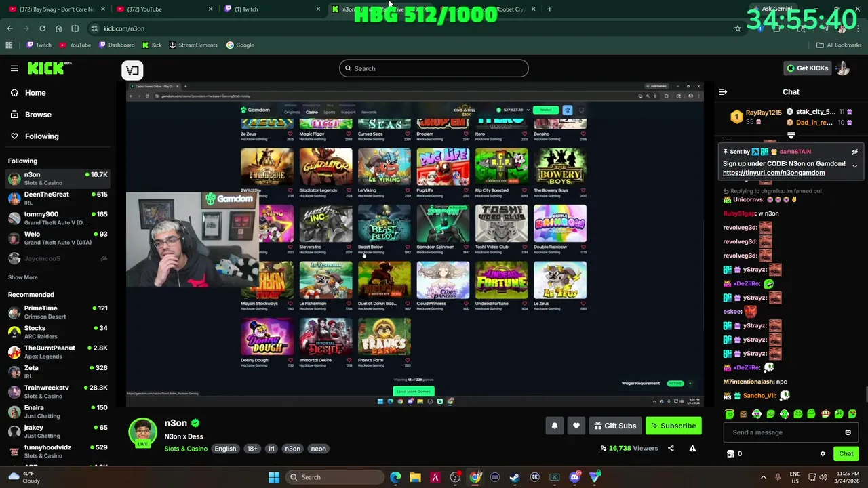Click the heart follow button
Screen dimensions: 868x488
(x=576, y=426)
